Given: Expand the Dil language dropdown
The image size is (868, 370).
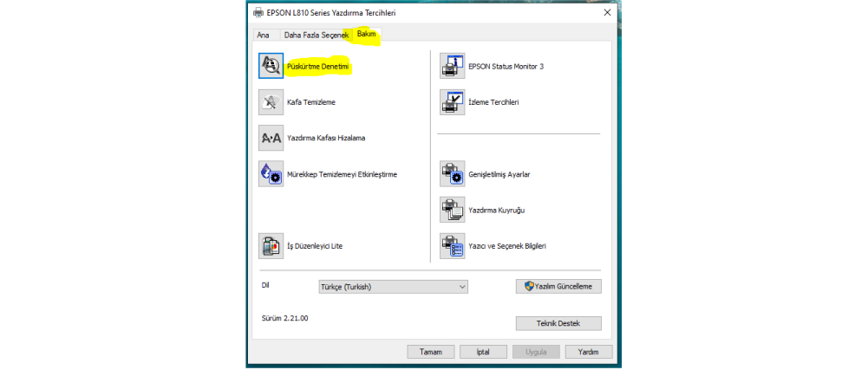Looking at the screenshot, I should click(393, 287).
